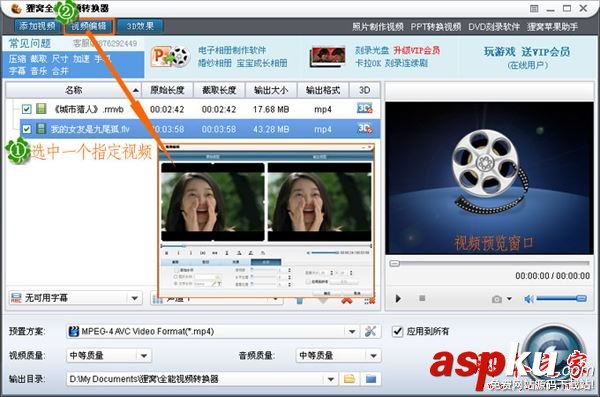
Task: Open output directory with the blue folder icon
Action: (370, 379)
